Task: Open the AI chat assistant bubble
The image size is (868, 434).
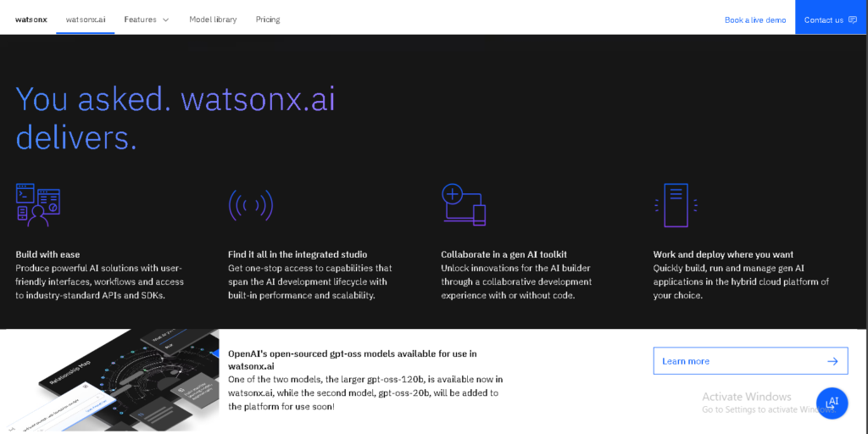Action: coord(832,403)
